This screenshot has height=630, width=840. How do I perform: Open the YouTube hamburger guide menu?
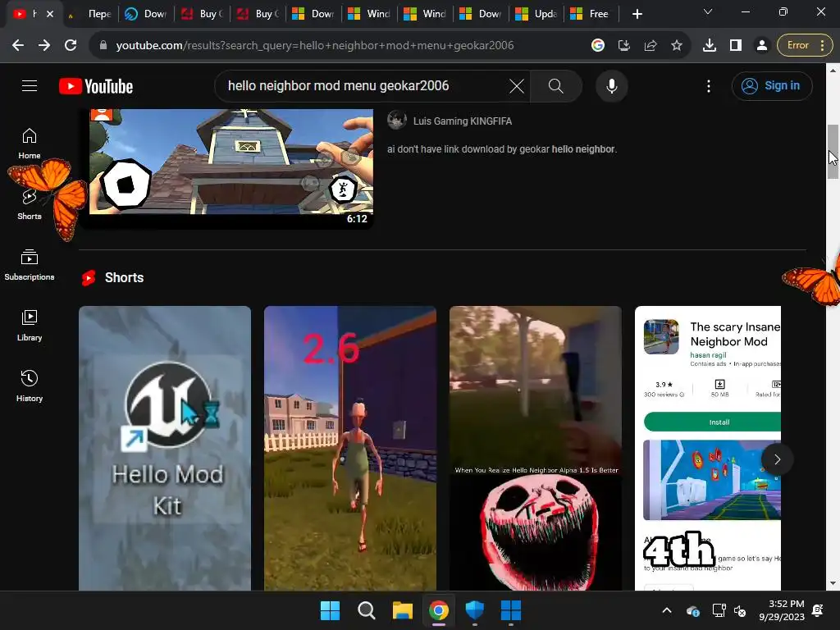(x=30, y=85)
